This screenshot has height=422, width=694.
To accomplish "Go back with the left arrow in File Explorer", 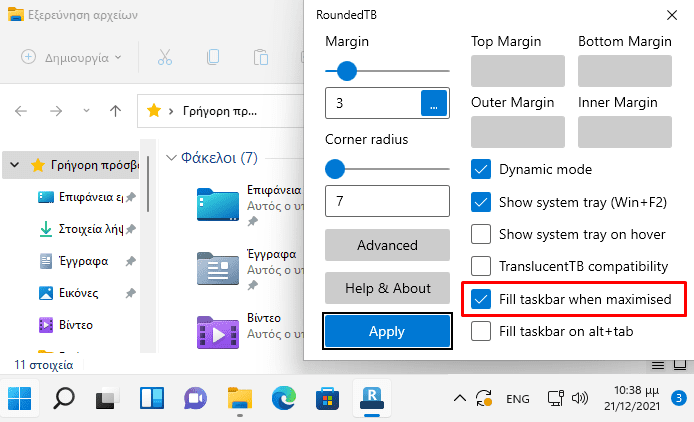I will point(21,111).
